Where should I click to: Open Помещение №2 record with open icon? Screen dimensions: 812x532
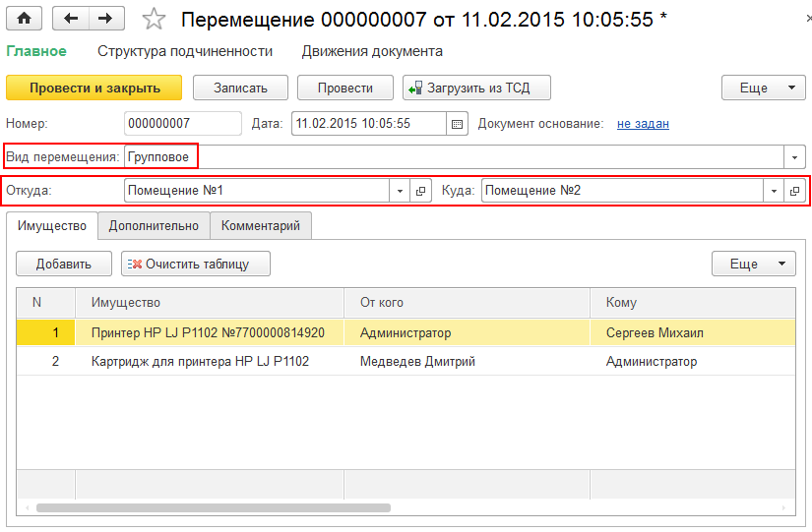[794, 191]
